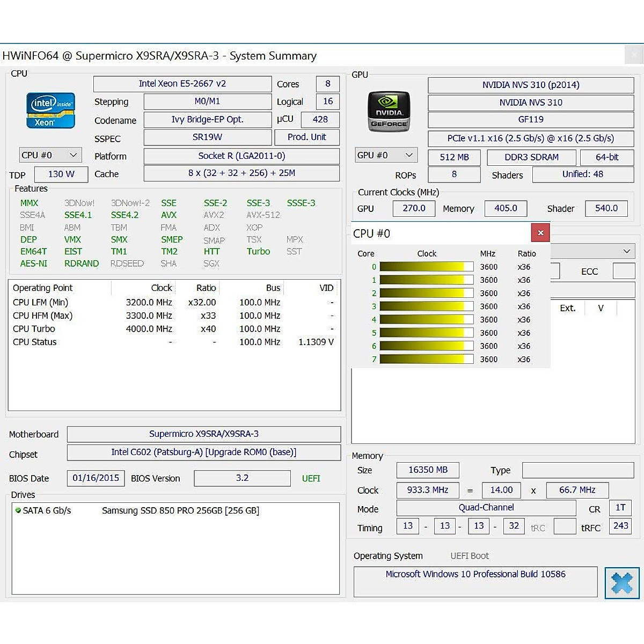Viewport: 644px width, 644px height.
Task: Click the green UEFI label
Action: click(x=311, y=478)
